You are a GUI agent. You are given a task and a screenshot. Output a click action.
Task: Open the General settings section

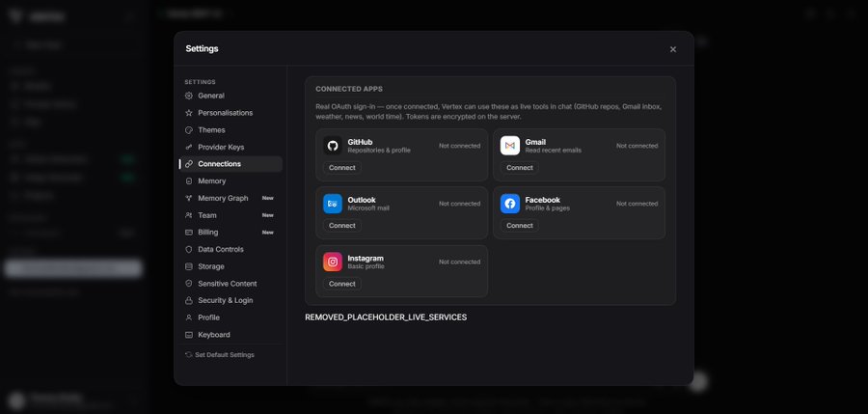tap(231, 96)
